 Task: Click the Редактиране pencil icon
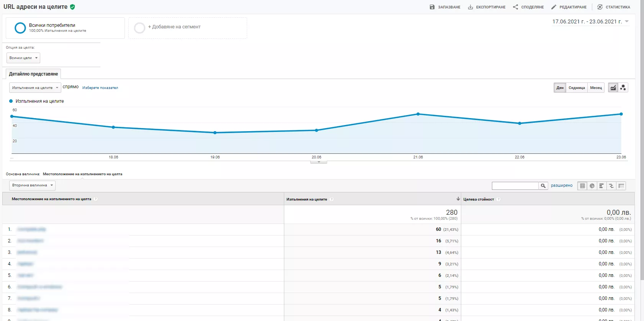tap(554, 7)
